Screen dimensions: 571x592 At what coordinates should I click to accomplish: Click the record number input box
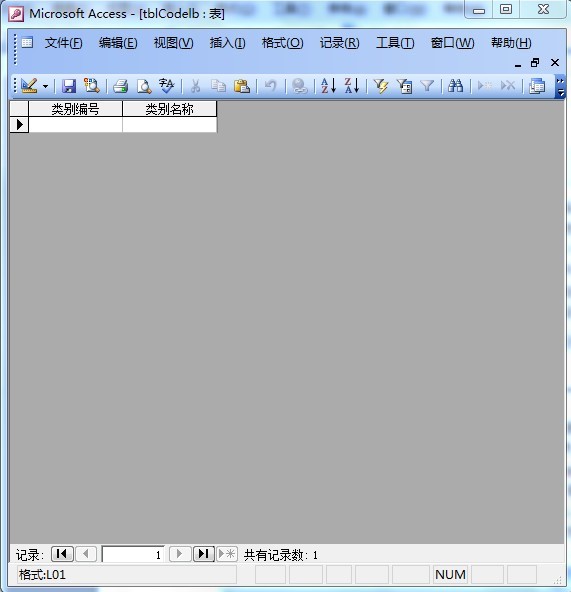point(133,554)
